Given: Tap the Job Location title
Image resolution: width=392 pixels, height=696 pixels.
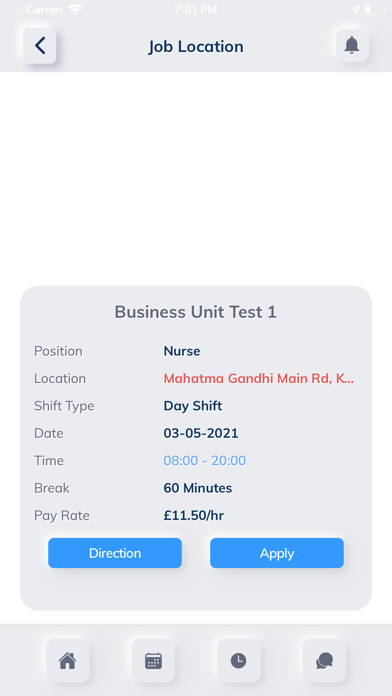Looking at the screenshot, I should tap(196, 47).
